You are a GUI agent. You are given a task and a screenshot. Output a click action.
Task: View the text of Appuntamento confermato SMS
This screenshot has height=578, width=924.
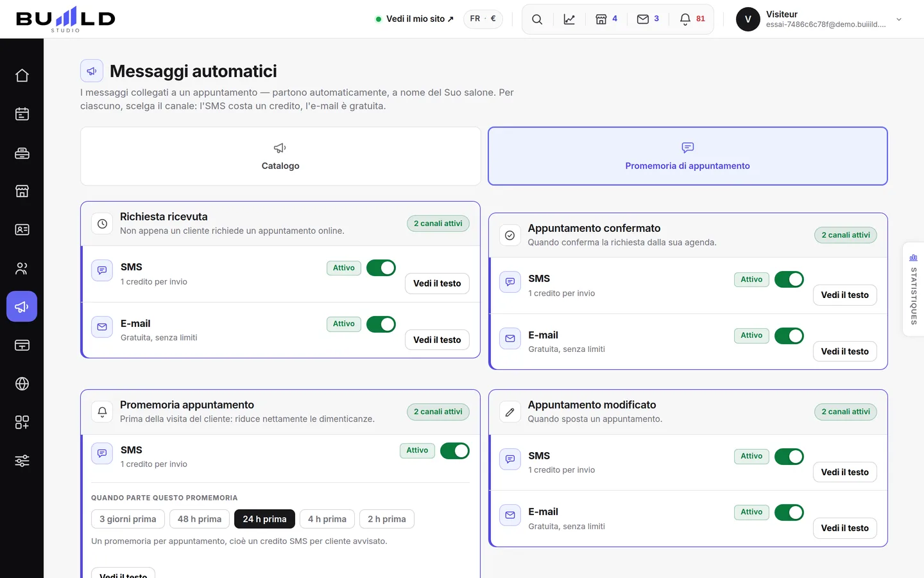(x=845, y=295)
